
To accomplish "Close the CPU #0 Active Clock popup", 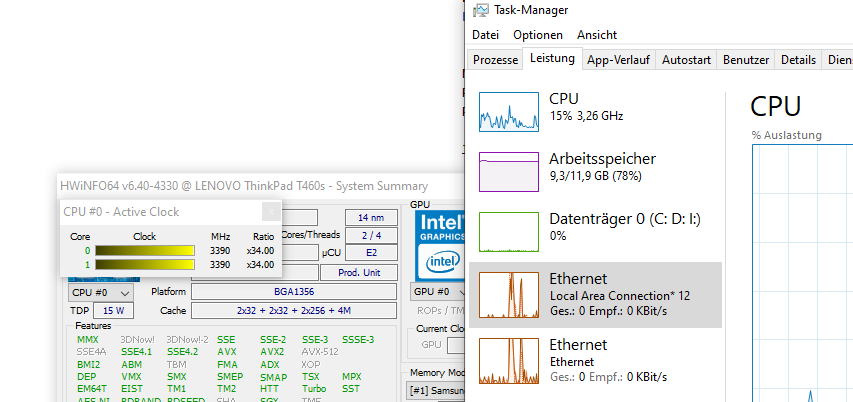I will tap(271, 212).
